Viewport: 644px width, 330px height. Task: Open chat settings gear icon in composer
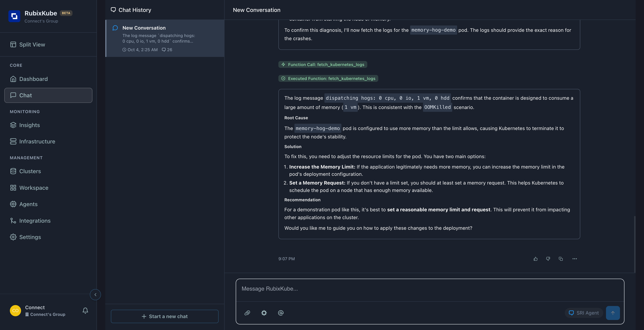coord(264,313)
